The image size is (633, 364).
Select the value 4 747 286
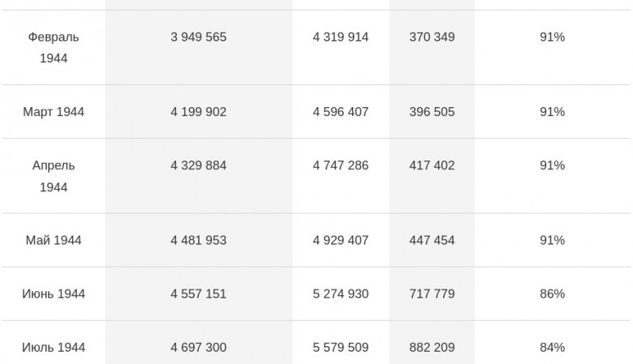point(340,165)
